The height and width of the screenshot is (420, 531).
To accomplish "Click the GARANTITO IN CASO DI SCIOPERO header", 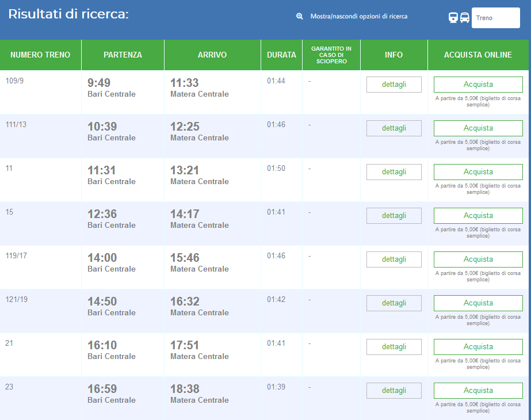I will click(331, 55).
